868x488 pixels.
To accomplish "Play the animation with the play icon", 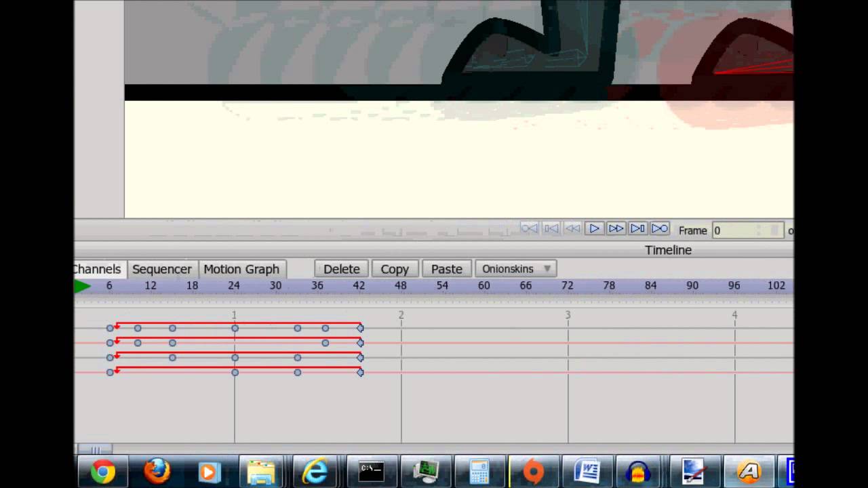I will tap(594, 229).
